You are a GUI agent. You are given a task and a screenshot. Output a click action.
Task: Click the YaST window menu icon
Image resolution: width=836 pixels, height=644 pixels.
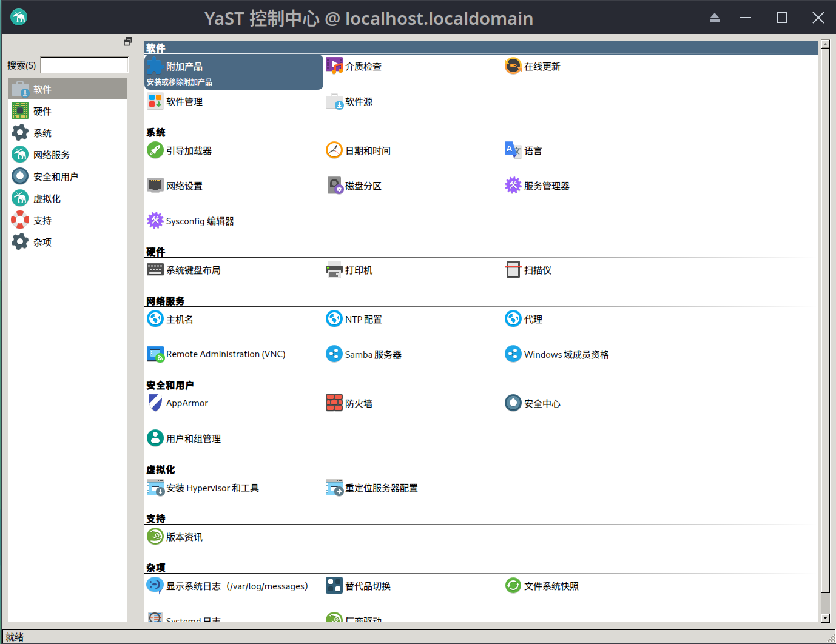[19, 17]
